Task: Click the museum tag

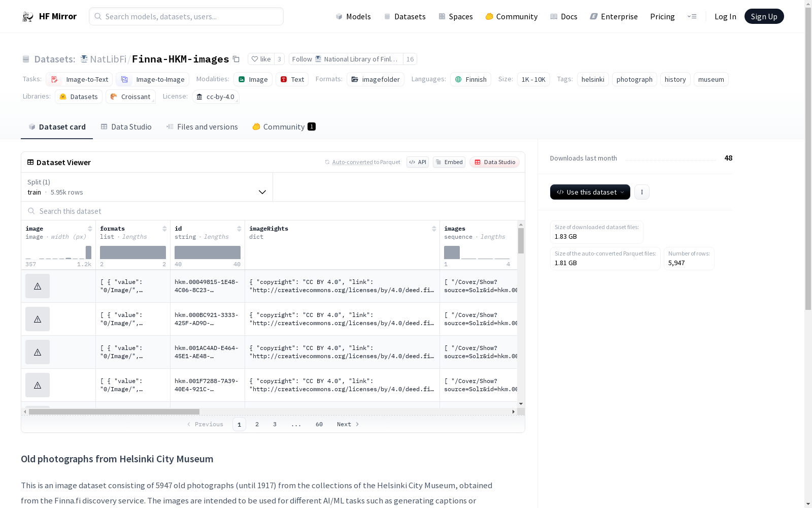Action: 711,79
